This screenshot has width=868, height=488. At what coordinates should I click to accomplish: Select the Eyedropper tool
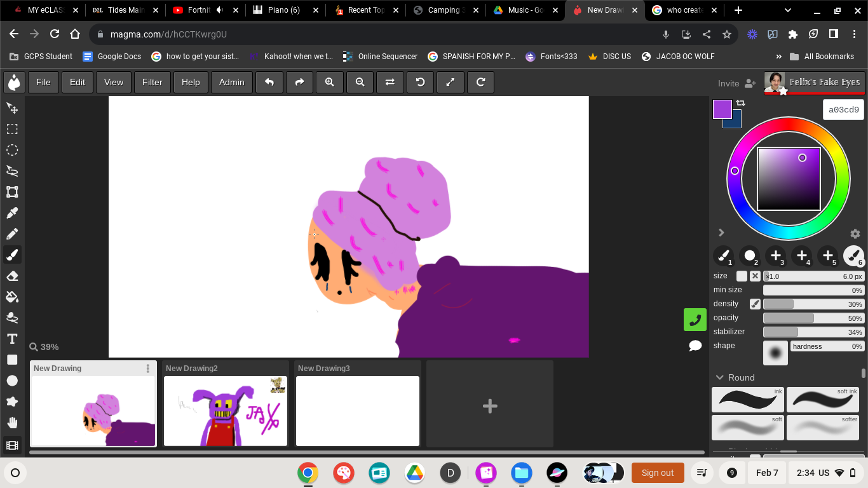click(x=12, y=213)
